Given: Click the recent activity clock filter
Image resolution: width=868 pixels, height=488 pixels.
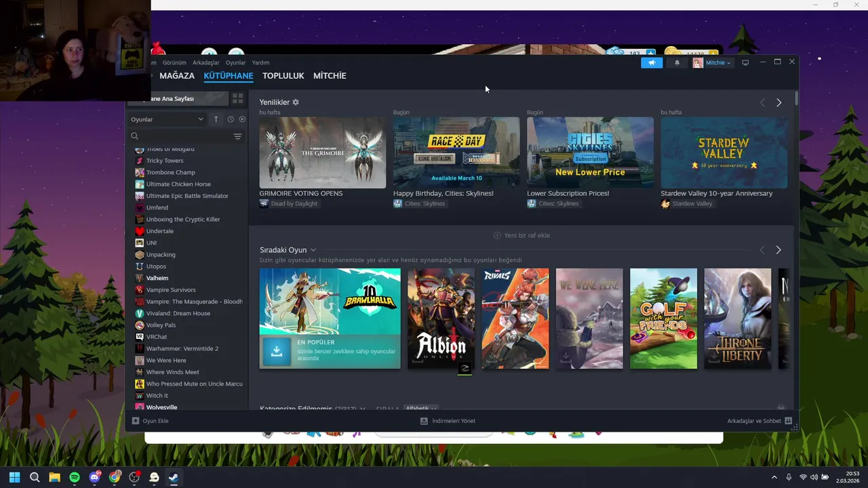Looking at the screenshot, I should pyautogui.click(x=231, y=119).
